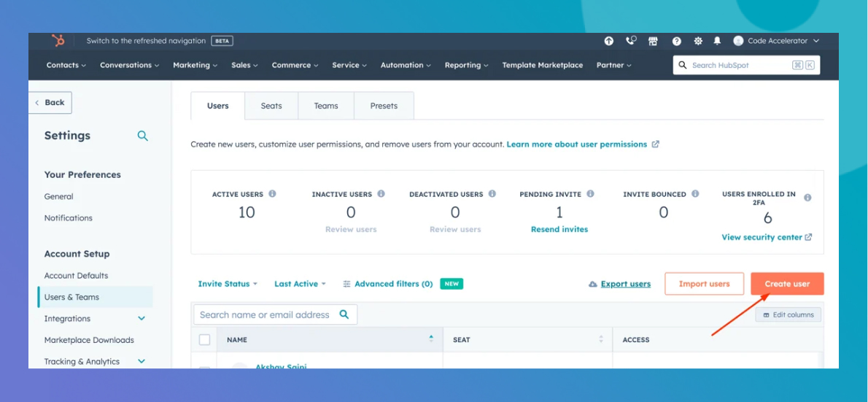Open the Last Active filter dropdown
The height and width of the screenshot is (402, 868).
tap(300, 284)
